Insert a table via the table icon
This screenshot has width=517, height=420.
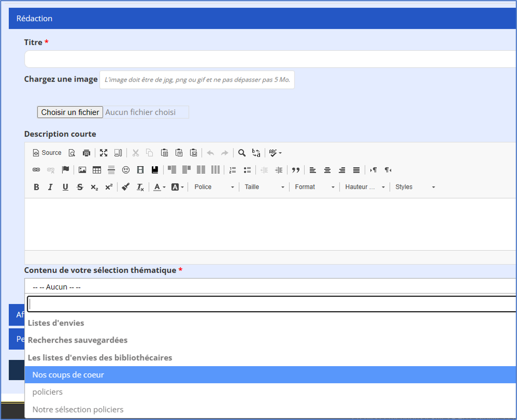[96, 170]
